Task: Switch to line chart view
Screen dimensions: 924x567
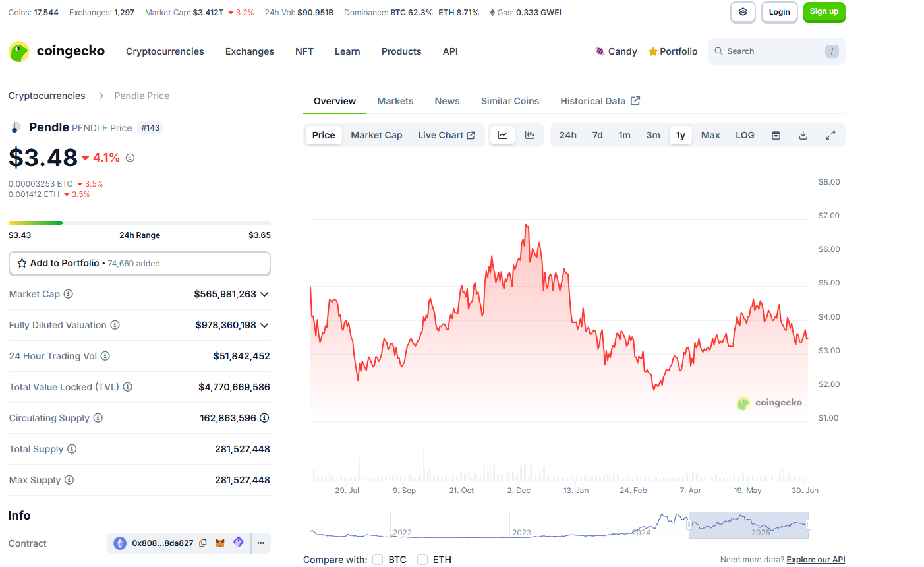Action: point(502,135)
